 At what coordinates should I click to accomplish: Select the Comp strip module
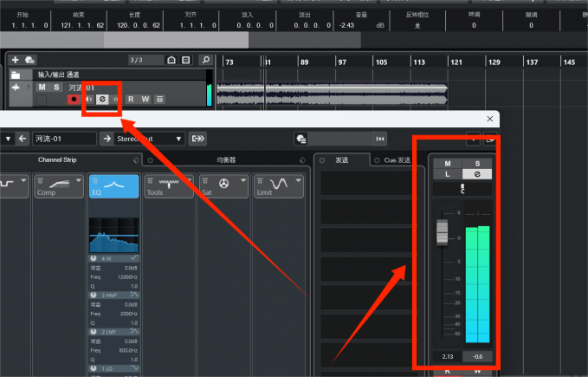tap(59, 186)
